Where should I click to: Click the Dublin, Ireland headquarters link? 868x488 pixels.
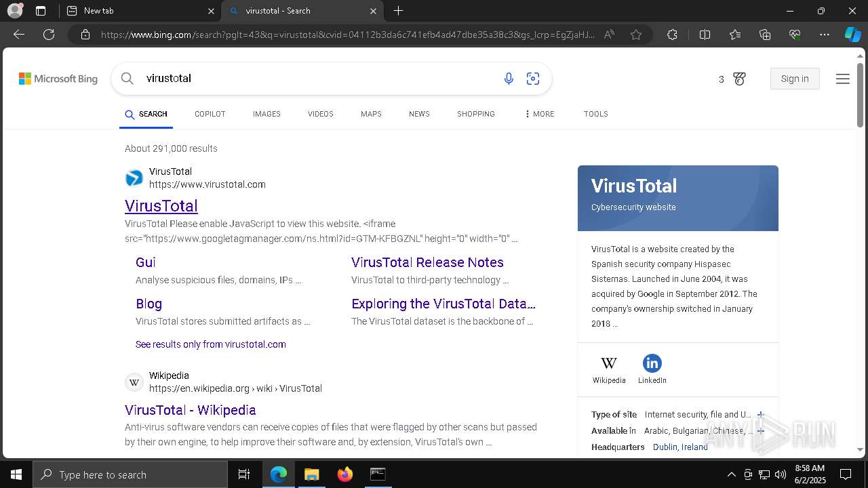click(x=680, y=447)
